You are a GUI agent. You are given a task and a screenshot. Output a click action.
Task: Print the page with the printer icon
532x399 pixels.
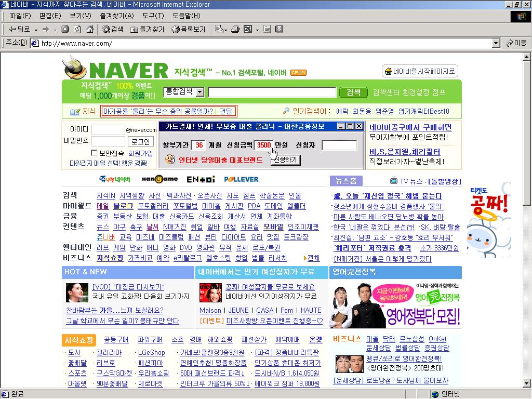click(235, 30)
